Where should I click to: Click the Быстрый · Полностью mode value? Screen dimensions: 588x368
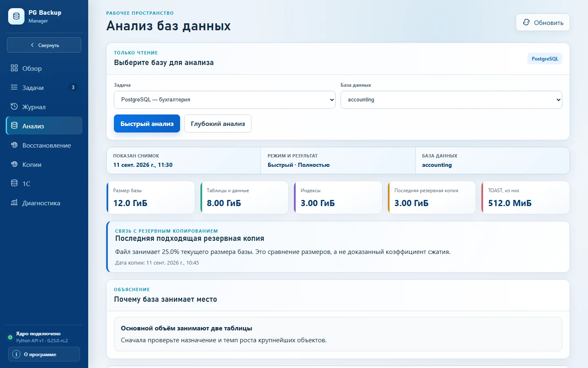tap(298, 165)
